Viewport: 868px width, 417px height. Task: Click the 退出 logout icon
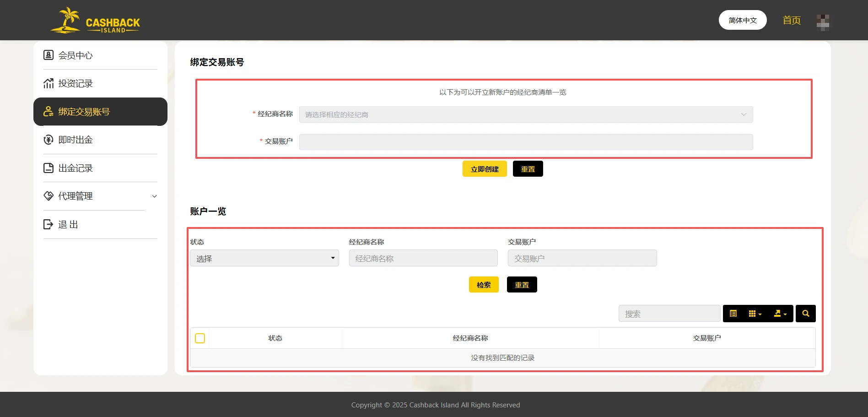49,224
